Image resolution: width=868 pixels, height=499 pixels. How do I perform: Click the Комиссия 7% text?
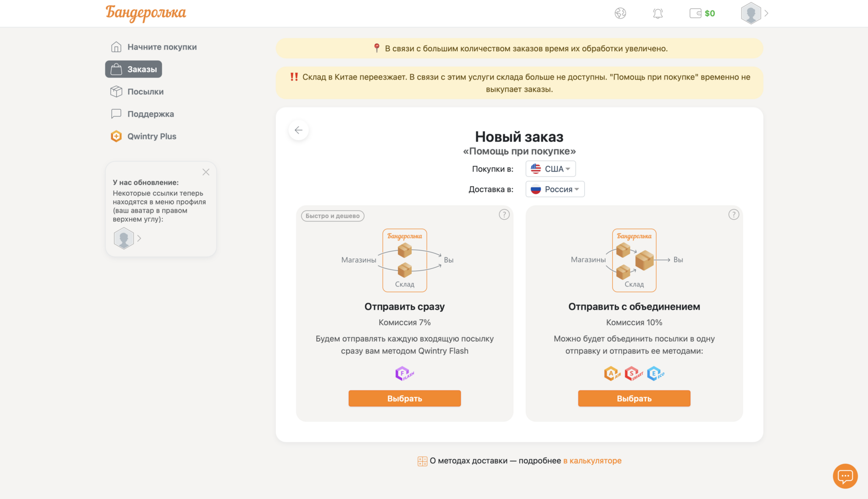pos(405,323)
